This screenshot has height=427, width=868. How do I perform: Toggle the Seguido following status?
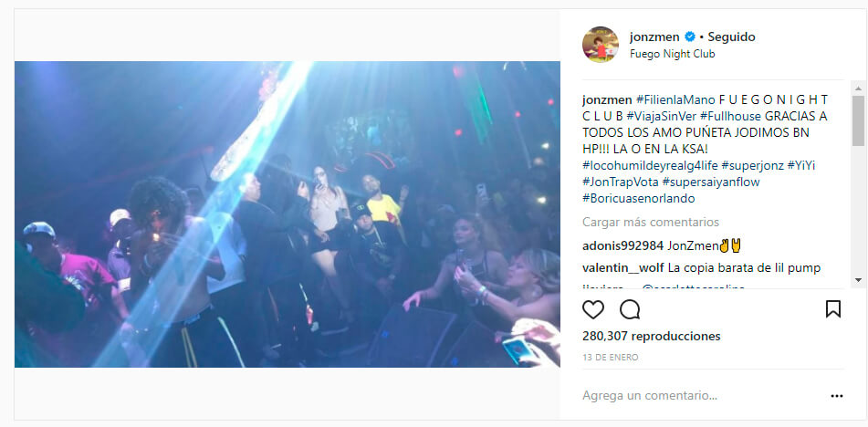[731, 37]
